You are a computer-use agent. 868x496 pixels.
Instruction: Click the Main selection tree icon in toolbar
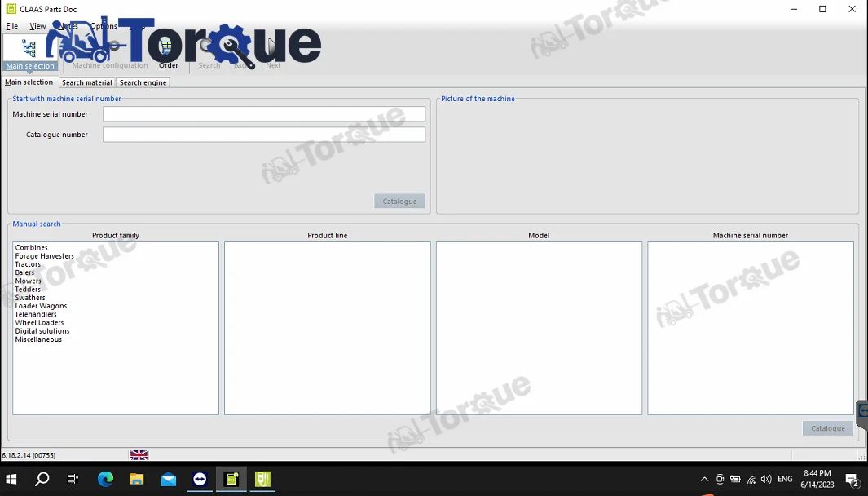(29, 48)
